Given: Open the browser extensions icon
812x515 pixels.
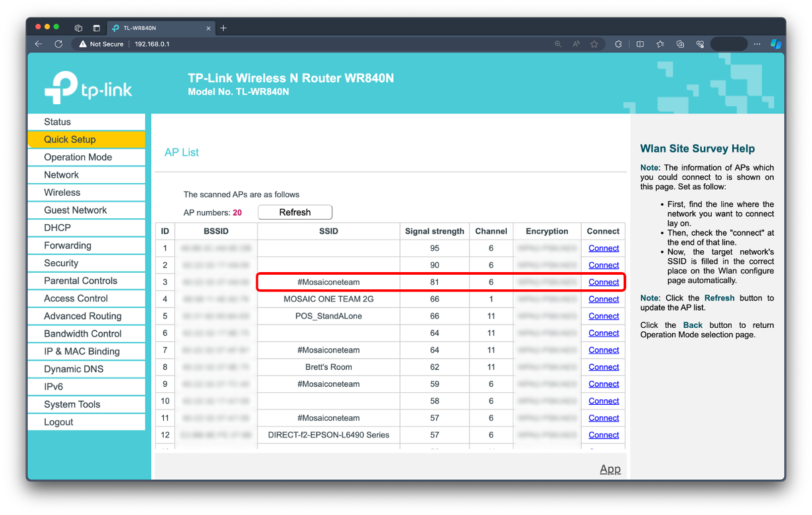Looking at the screenshot, I should pos(618,44).
